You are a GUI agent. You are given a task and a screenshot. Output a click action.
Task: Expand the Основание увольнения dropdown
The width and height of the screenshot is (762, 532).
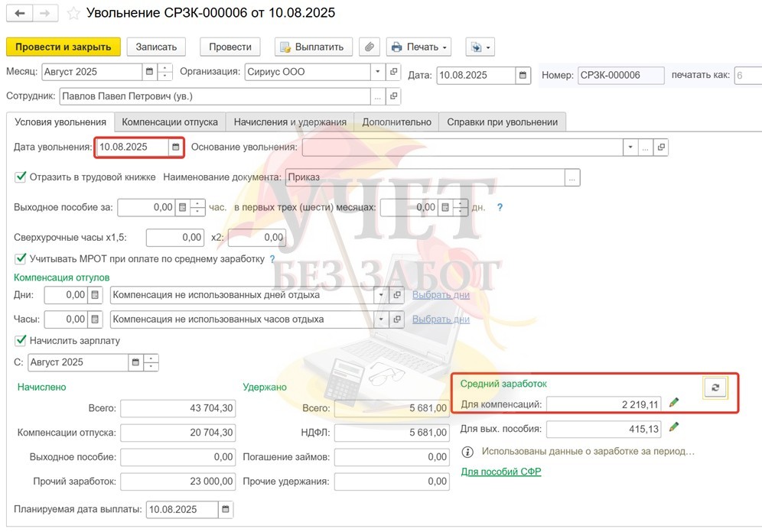click(630, 147)
